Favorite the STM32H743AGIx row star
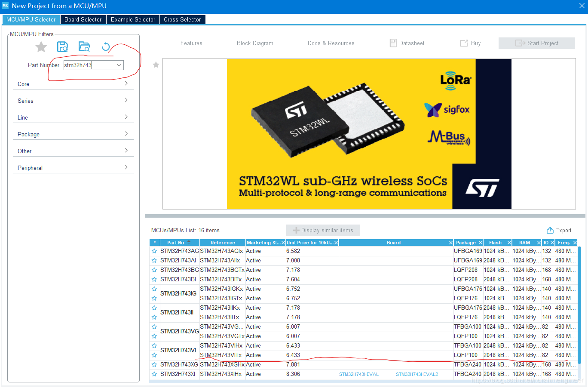Image resolution: width=588 pixels, height=388 pixels. (x=154, y=251)
